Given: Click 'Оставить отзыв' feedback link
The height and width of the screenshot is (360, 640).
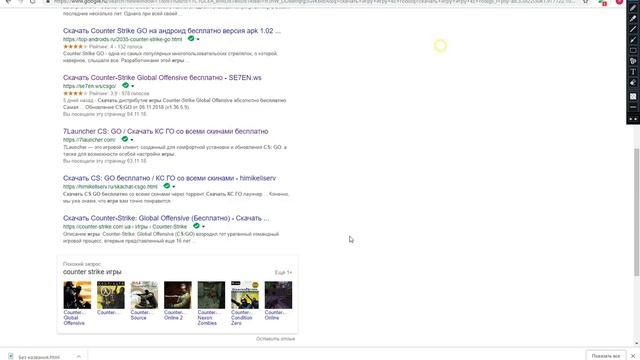Looking at the screenshot, I should tap(276, 339).
